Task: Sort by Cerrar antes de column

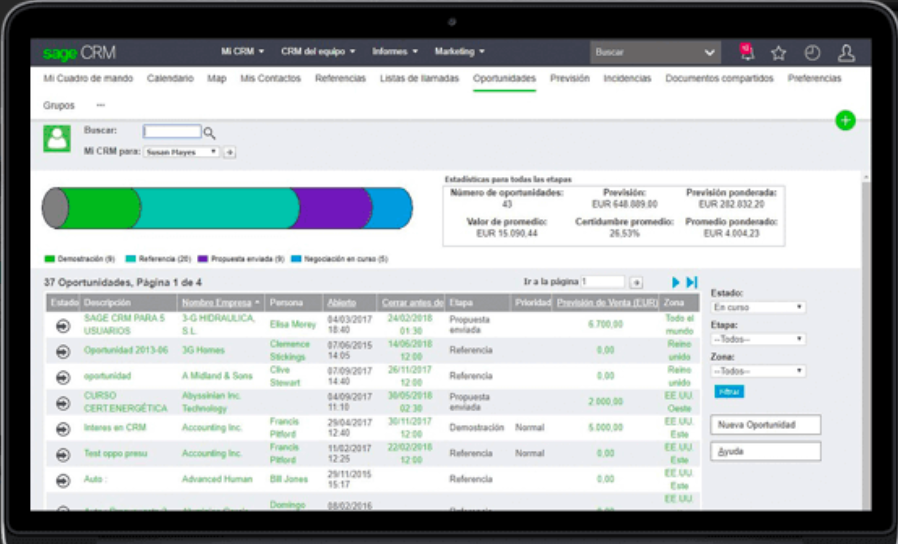Action: [x=412, y=302]
